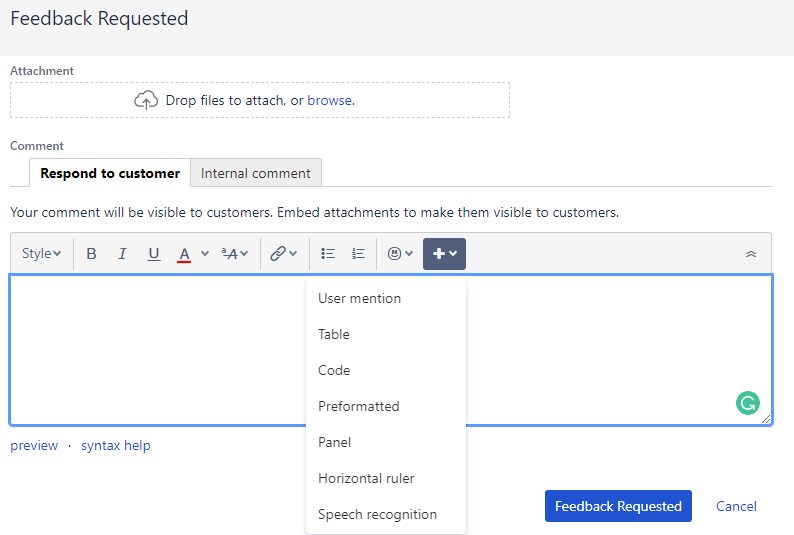Switch to the Internal comment tab
Image resolution: width=794 pixels, height=535 pixels.
tap(256, 173)
